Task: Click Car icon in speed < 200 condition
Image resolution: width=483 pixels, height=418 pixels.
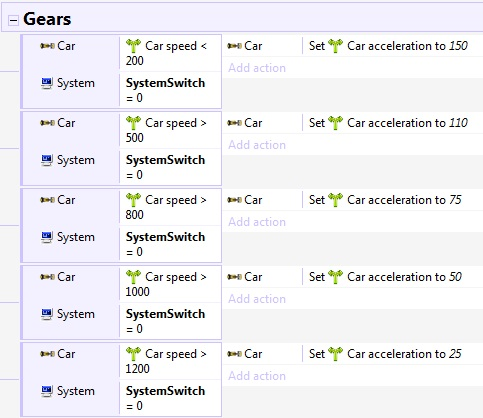Action: 47,46
